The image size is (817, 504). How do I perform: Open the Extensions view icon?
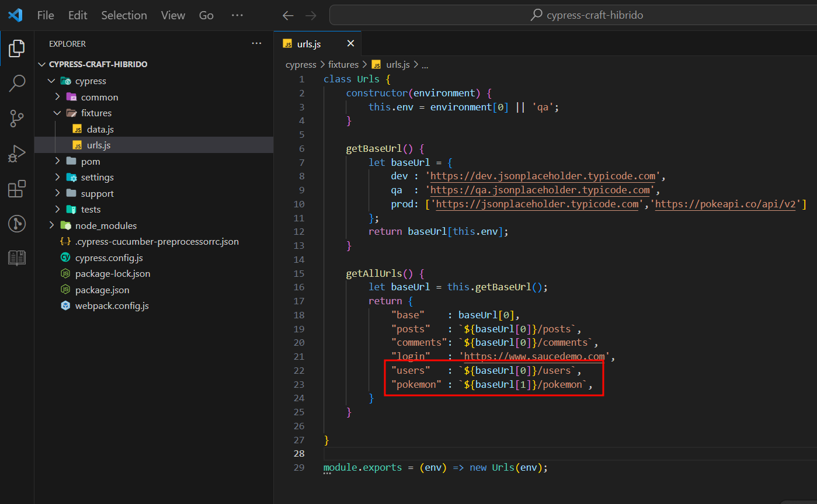pos(17,189)
